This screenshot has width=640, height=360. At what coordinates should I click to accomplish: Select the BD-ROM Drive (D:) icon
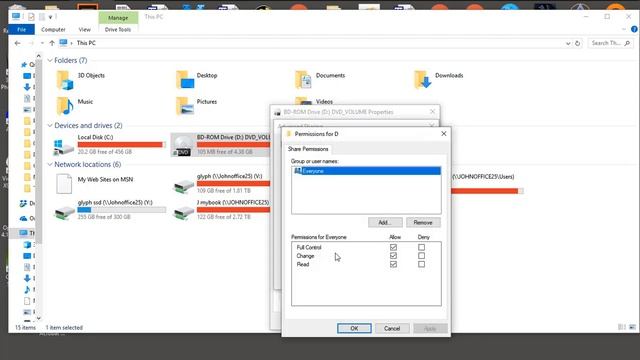(182, 146)
